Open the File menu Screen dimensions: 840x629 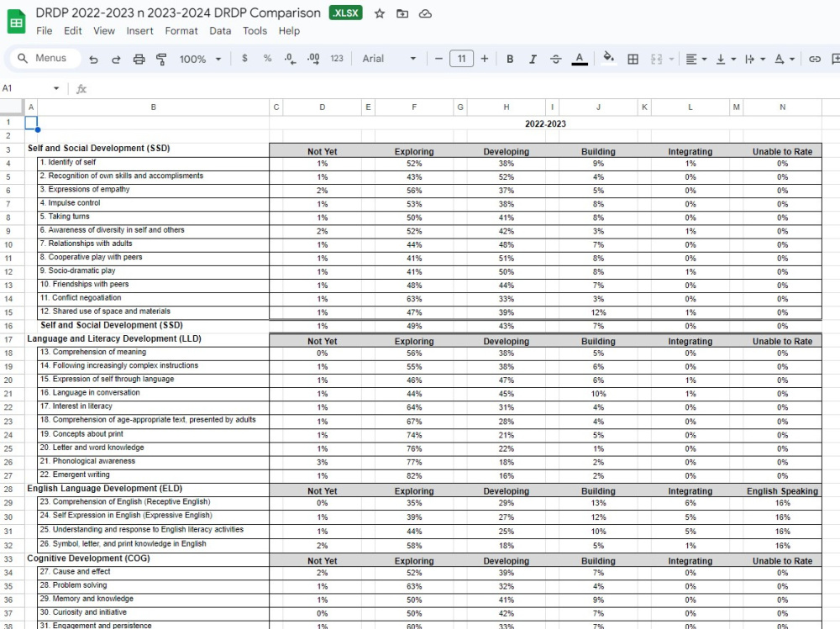click(x=45, y=31)
